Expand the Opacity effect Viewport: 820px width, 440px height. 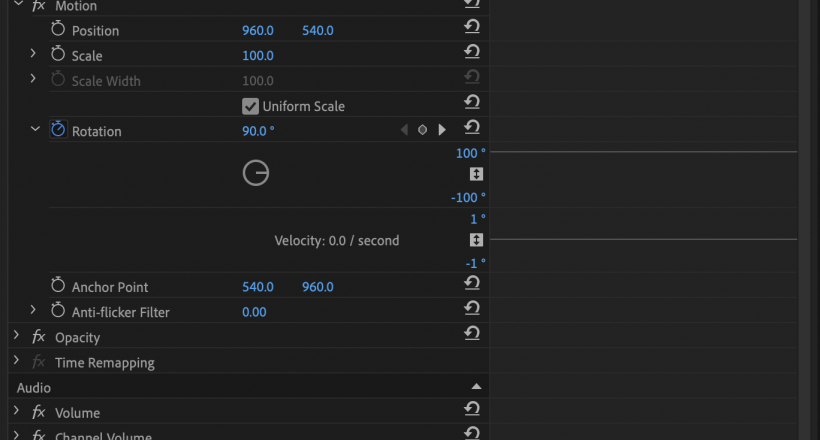tap(17, 336)
